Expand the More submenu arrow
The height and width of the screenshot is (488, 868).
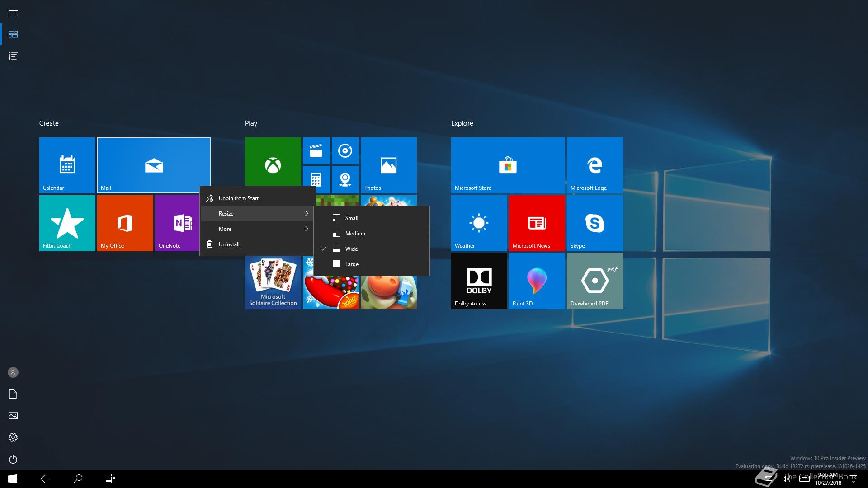tap(307, 229)
